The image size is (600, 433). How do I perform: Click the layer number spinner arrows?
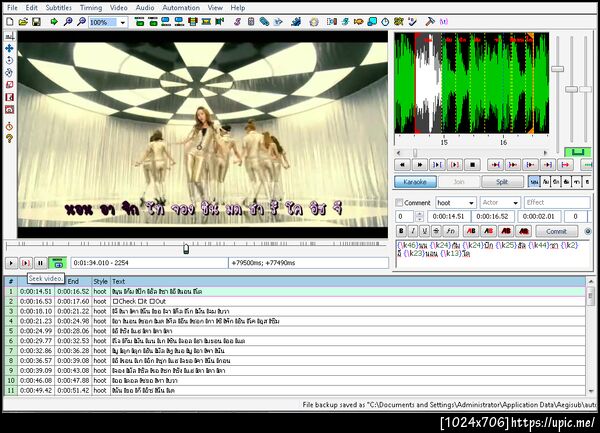click(419, 216)
